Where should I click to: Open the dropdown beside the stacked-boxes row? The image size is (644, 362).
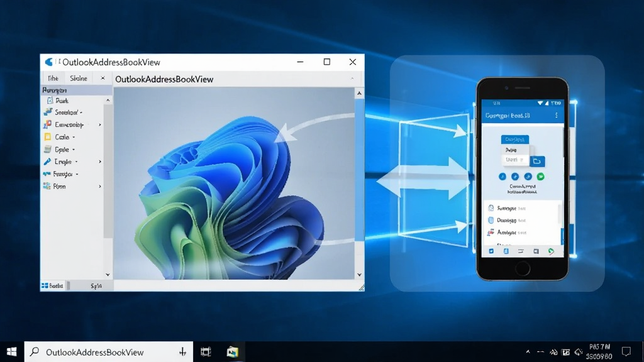[x=81, y=112]
